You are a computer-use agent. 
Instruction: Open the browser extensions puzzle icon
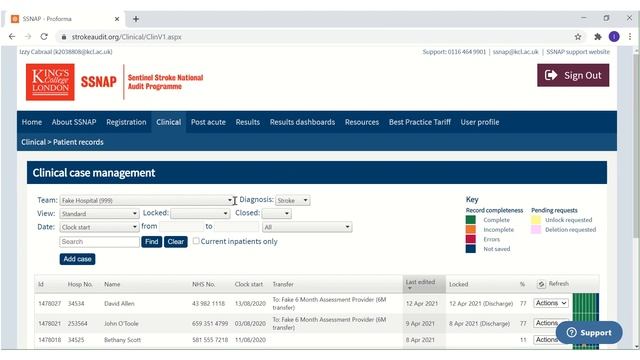tap(598, 37)
